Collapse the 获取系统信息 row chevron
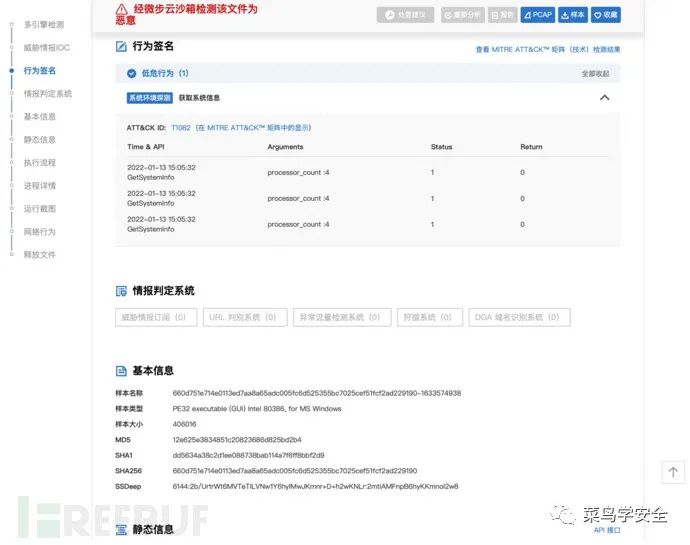This screenshot has height=545, width=690. tap(605, 98)
